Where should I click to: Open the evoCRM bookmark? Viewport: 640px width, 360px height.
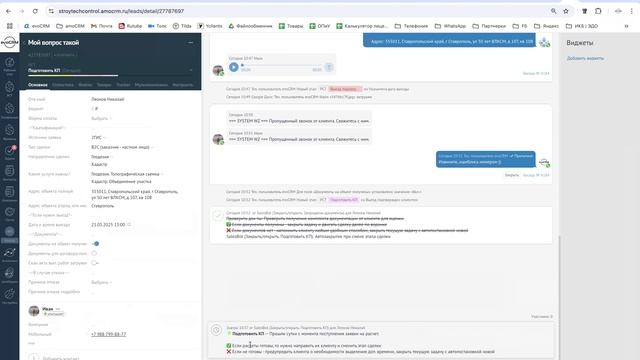coord(37,26)
